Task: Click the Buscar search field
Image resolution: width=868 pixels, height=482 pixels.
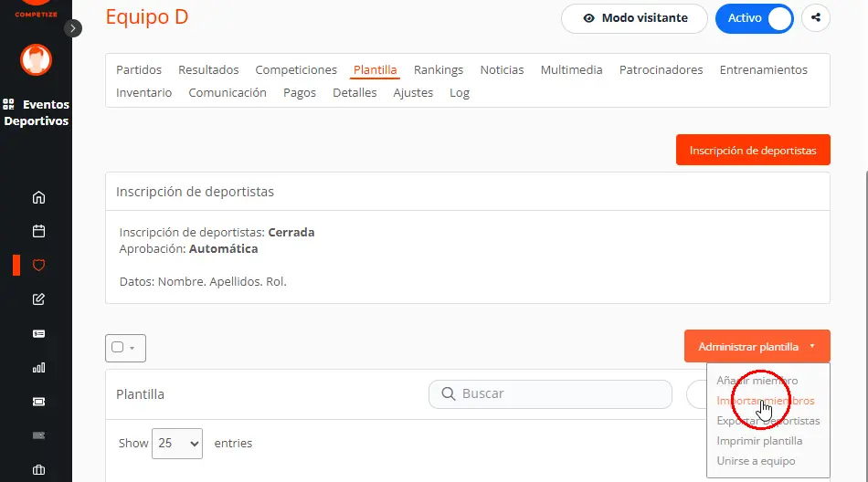Action: click(550, 394)
